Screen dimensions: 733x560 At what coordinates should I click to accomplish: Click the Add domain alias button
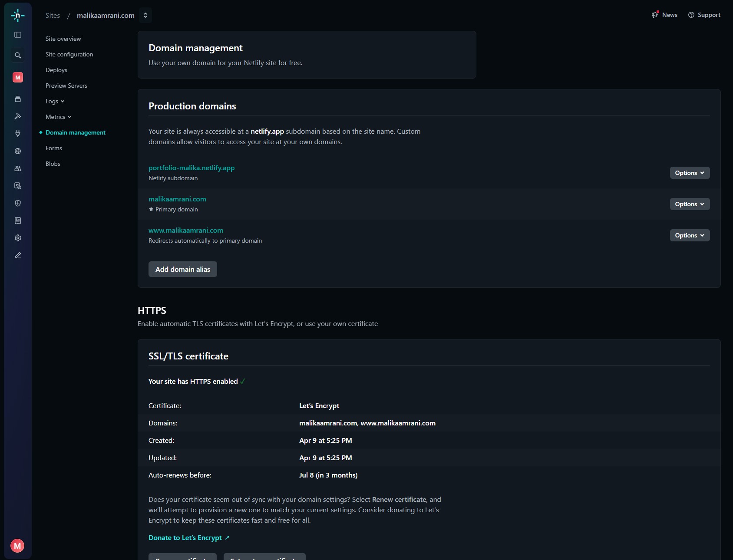point(183,269)
